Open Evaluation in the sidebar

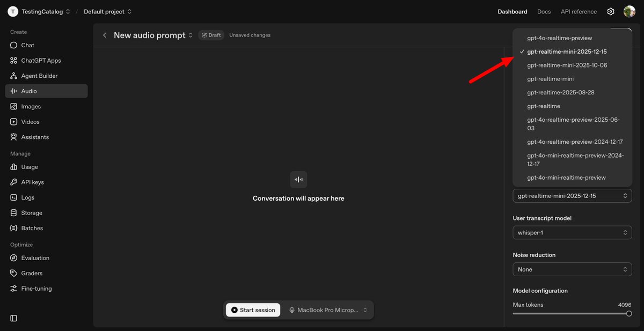pyautogui.click(x=46, y=258)
